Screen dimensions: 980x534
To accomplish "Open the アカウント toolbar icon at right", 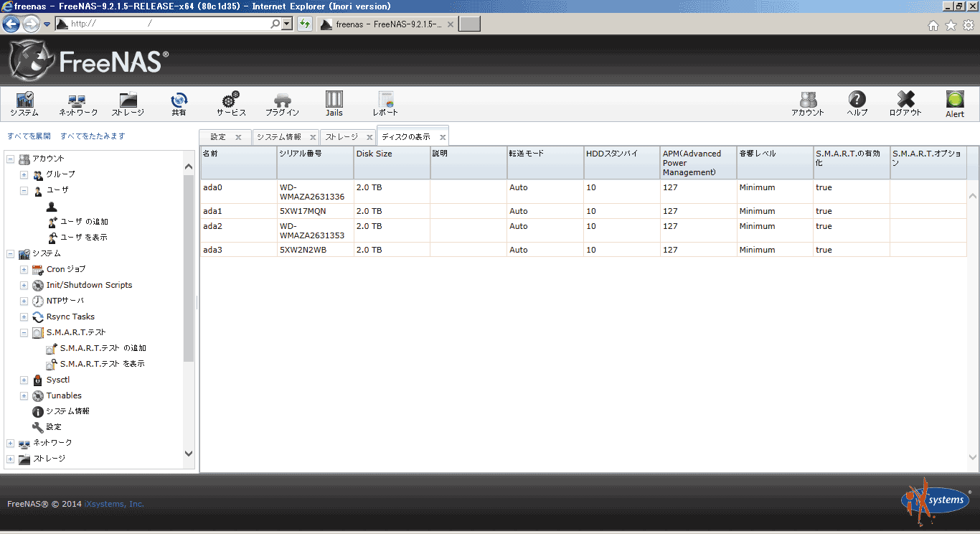I will pos(808,104).
